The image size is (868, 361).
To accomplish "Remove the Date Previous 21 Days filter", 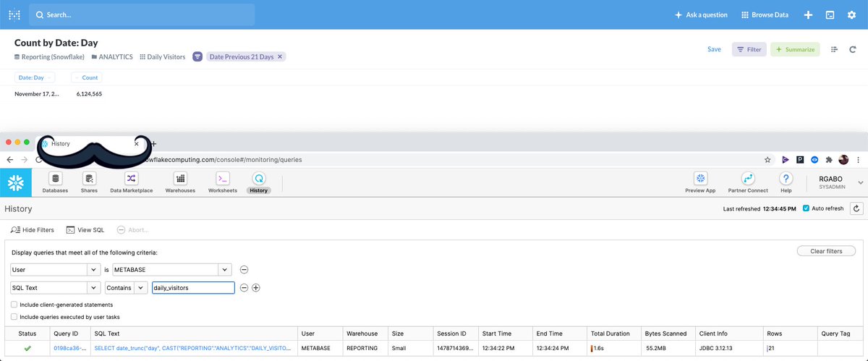I will click(281, 56).
